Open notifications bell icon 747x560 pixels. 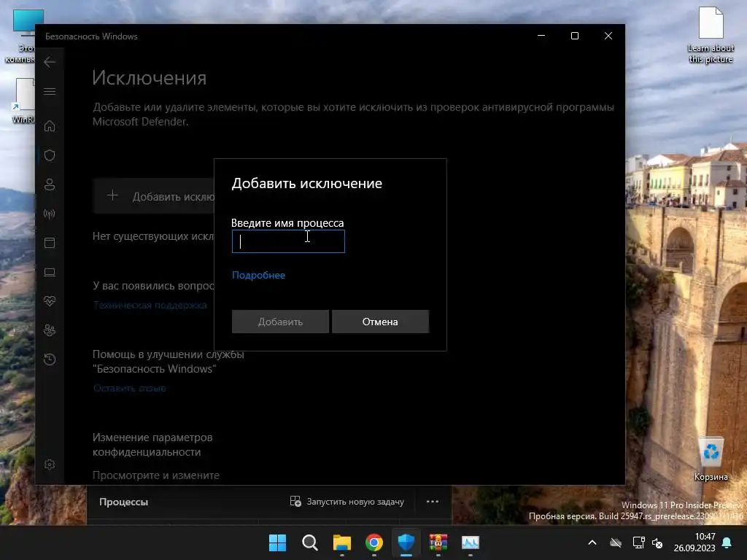point(727,542)
